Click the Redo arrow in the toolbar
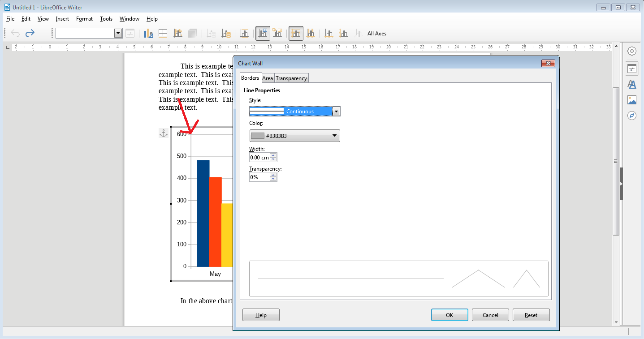The width and height of the screenshot is (644, 339). [30, 33]
